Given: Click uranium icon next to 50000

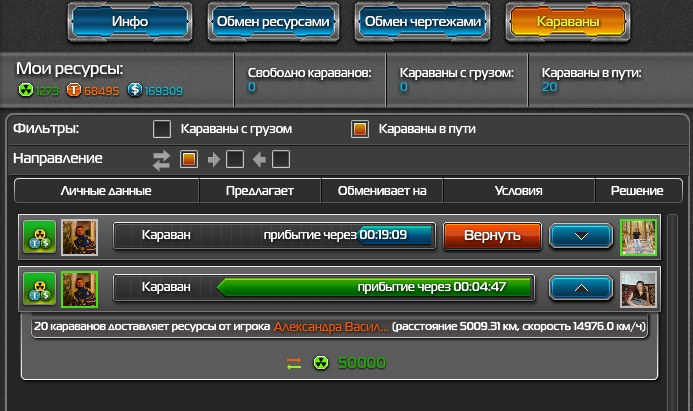Looking at the screenshot, I should click(x=321, y=363).
